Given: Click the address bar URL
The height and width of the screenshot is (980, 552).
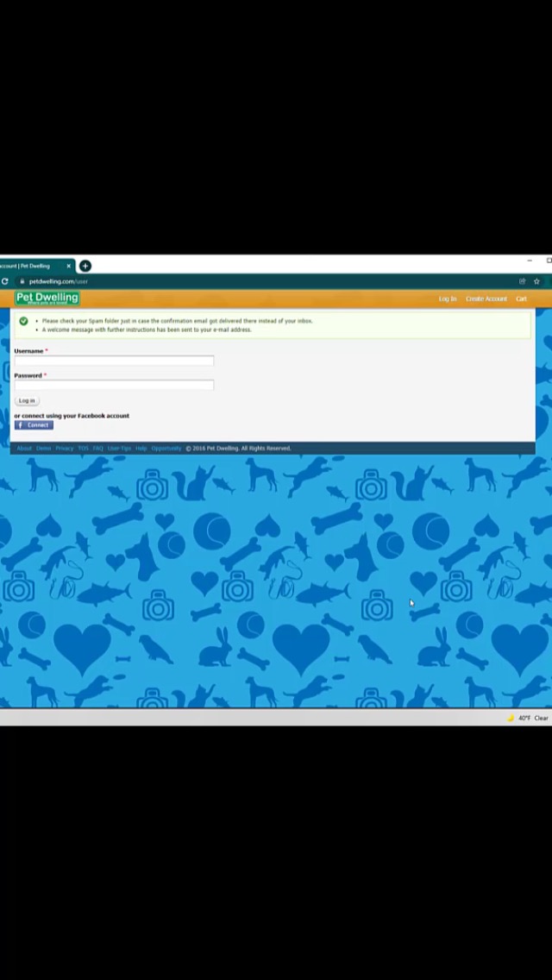Looking at the screenshot, I should coord(58,281).
